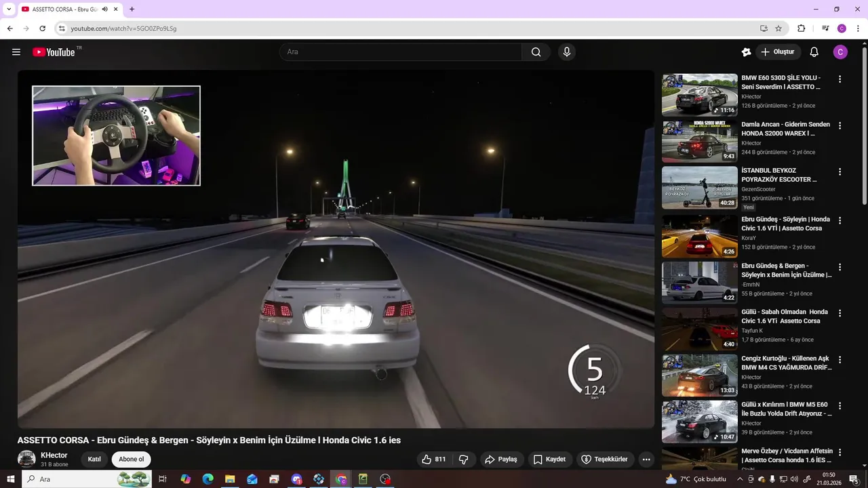
Task: Open File Explorer from the taskbar
Action: (x=230, y=479)
